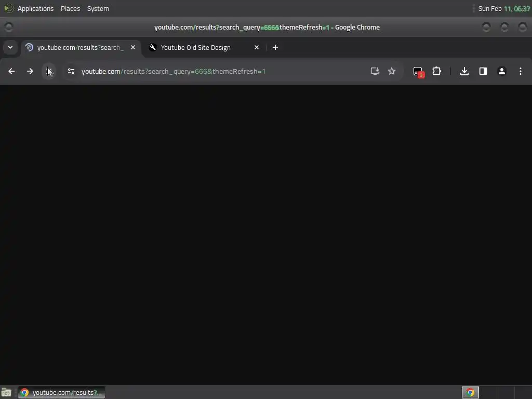Click the URL address bar text

point(174,71)
